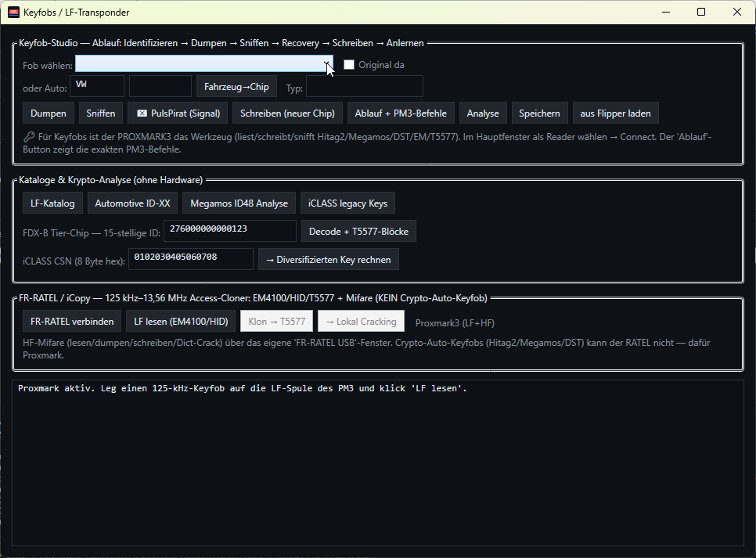756x558 pixels.
Task: Click the 'Proxmark aktiv' log line
Action: tap(243, 388)
